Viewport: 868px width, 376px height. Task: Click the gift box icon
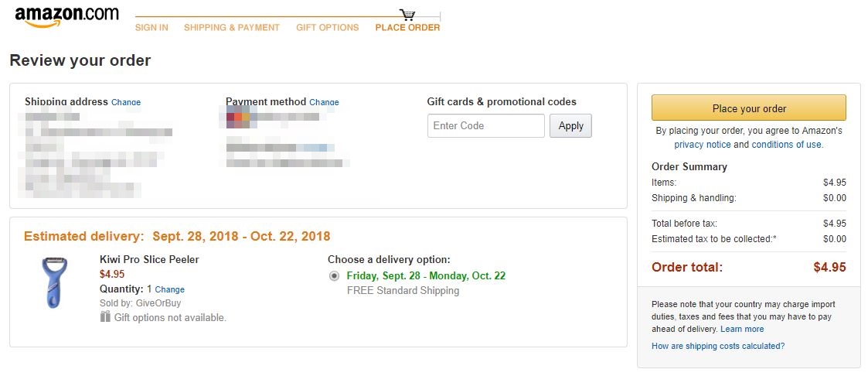pyautogui.click(x=106, y=317)
